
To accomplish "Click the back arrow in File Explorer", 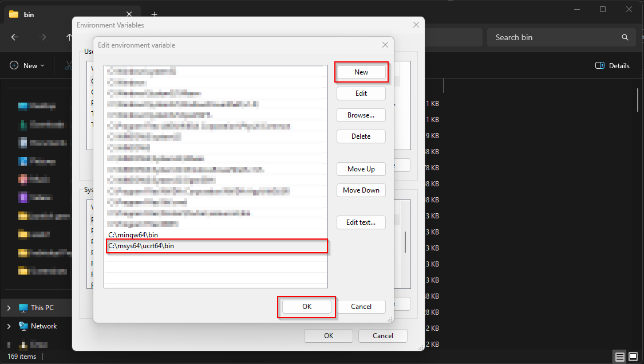I will (15, 37).
